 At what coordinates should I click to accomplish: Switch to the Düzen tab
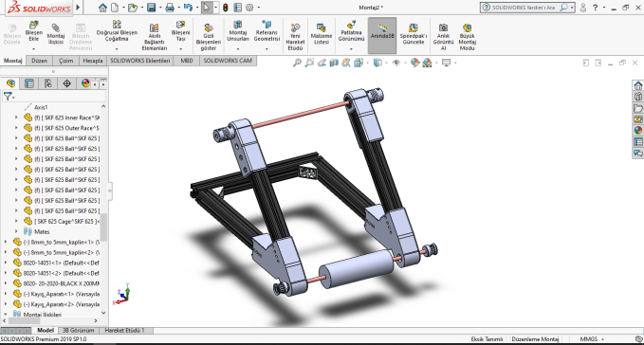pos(40,61)
